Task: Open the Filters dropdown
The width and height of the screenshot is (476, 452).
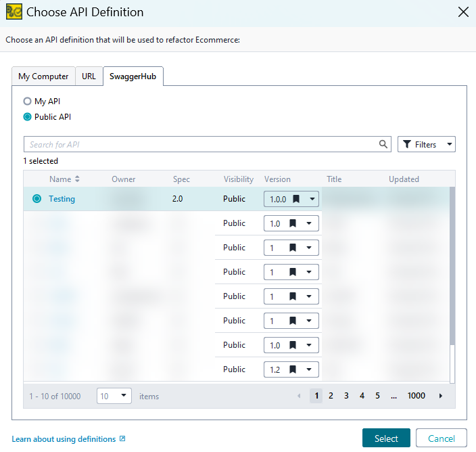Action: tap(426, 144)
